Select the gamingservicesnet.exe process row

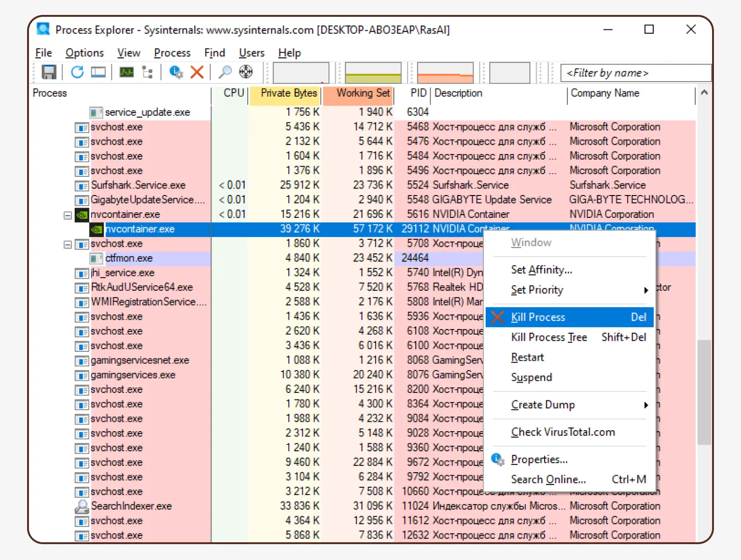point(363,361)
